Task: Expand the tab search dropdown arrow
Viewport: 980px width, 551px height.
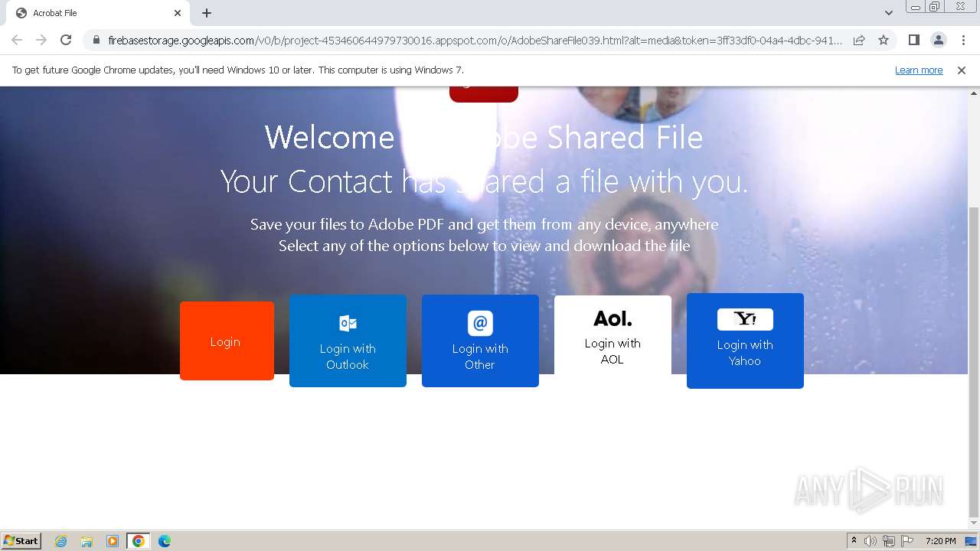Action: tap(889, 13)
